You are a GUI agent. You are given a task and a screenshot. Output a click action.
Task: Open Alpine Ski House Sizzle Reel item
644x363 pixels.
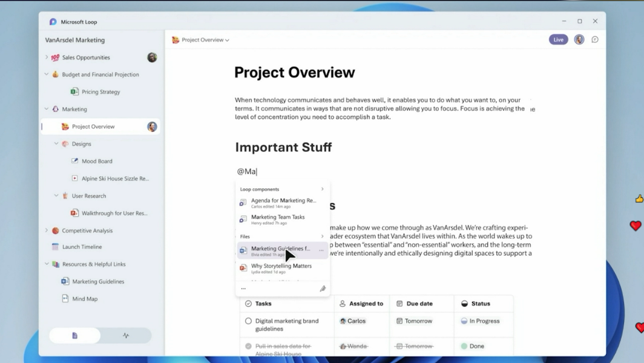(x=115, y=178)
